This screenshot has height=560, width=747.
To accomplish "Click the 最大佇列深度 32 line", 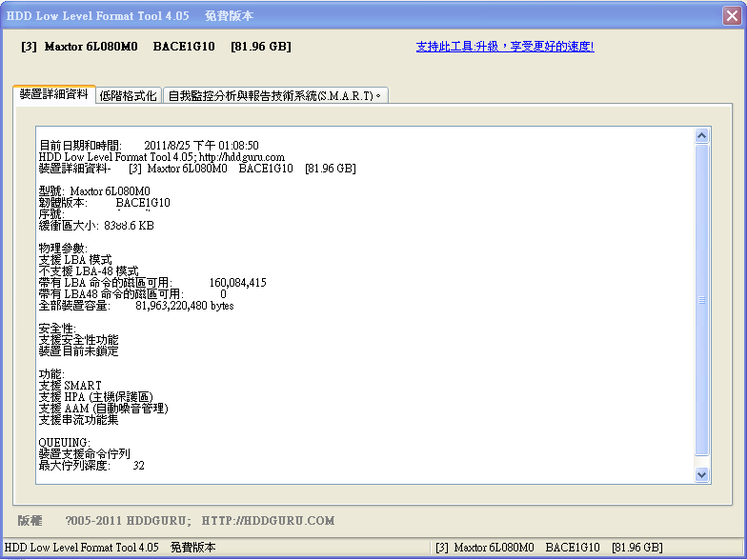I will point(91,466).
